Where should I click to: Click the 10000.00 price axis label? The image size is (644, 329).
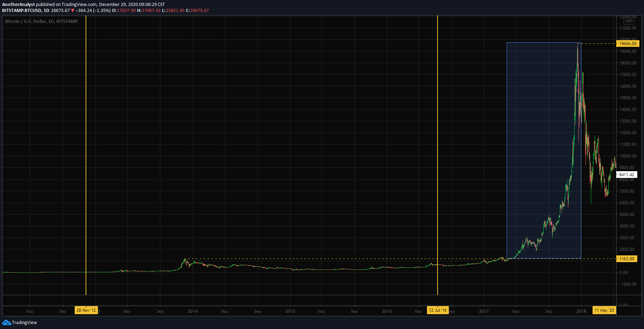coord(628,156)
